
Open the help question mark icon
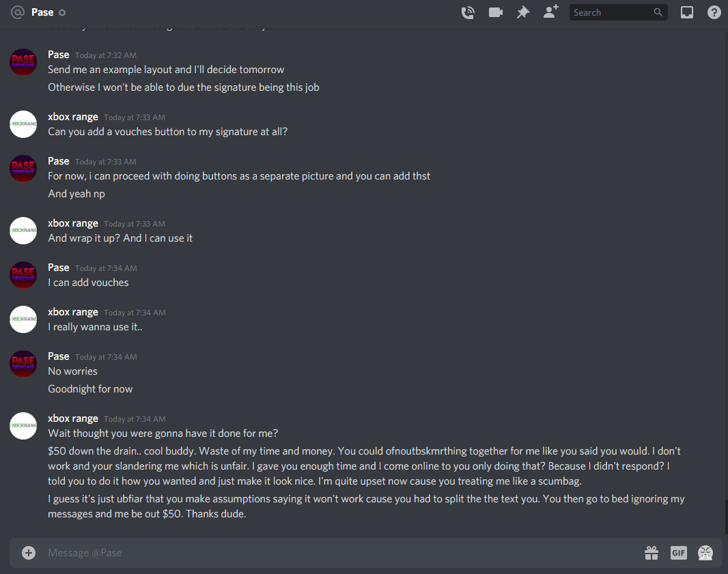[x=714, y=12]
